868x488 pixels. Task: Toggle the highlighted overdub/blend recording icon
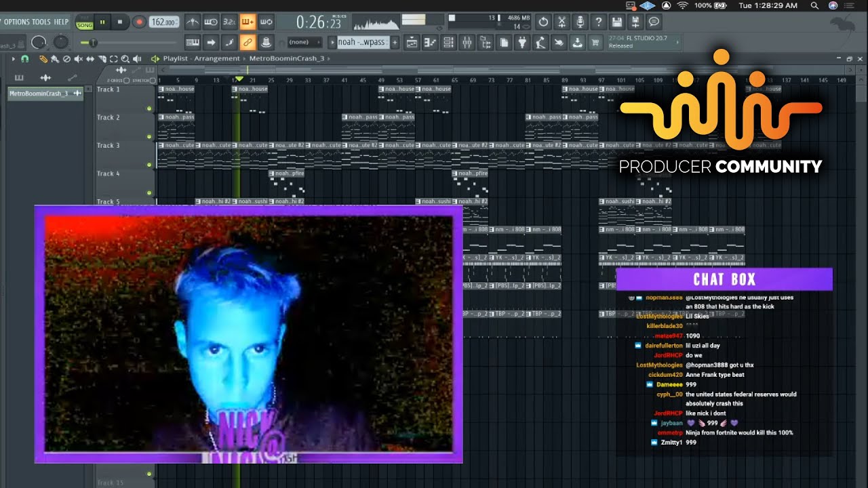point(248,22)
